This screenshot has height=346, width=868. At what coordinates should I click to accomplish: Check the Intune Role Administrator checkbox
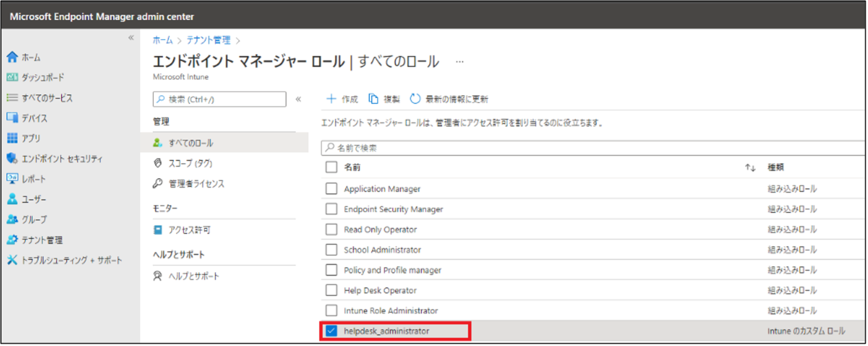[x=331, y=311]
